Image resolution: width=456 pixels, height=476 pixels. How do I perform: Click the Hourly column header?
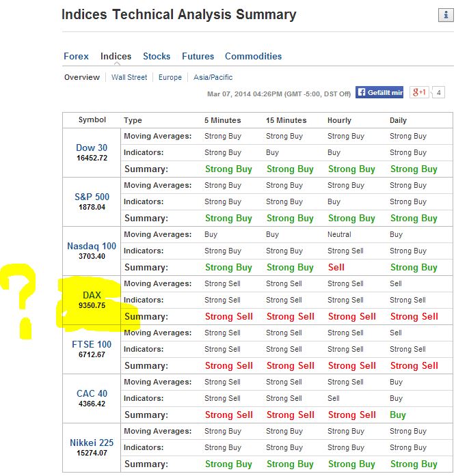pyautogui.click(x=339, y=120)
